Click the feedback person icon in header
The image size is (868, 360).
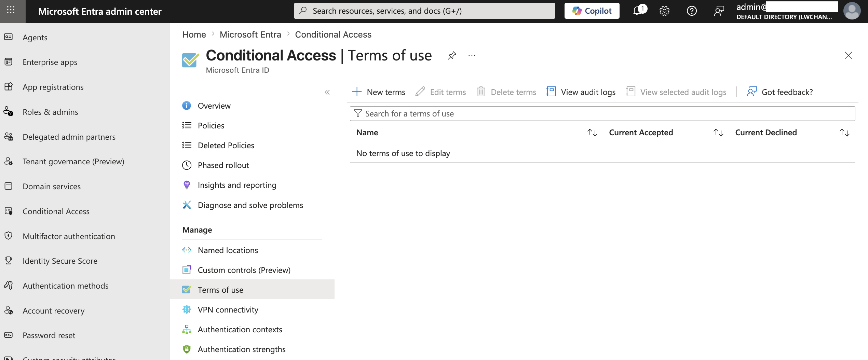719,11
